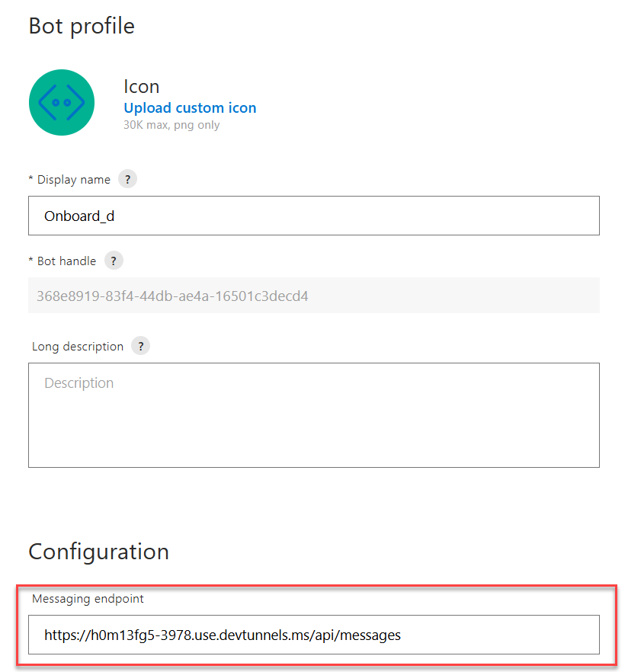Open the Bot handle help question icon
This screenshot has height=672, width=644.
tap(114, 261)
